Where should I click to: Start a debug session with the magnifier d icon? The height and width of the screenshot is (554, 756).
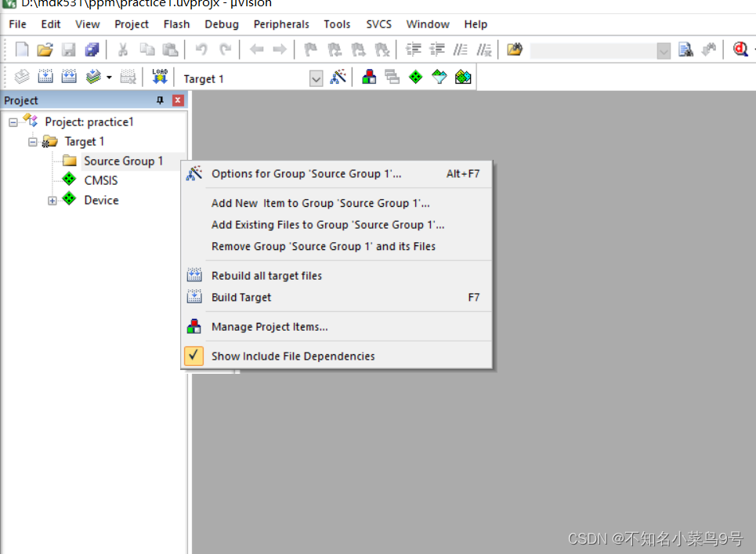coord(740,49)
